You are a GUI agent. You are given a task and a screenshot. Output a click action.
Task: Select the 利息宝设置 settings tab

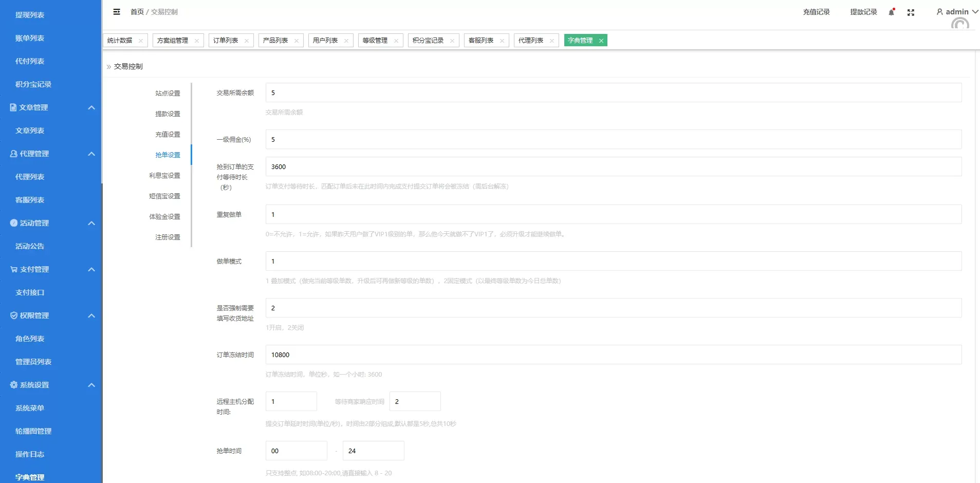164,176
